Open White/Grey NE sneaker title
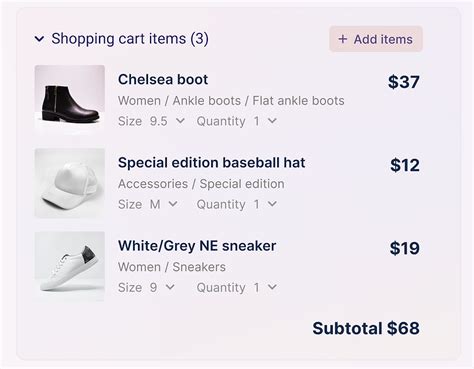Image resolution: width=474 pixels, height=369 pixels. tap(197, 246)
